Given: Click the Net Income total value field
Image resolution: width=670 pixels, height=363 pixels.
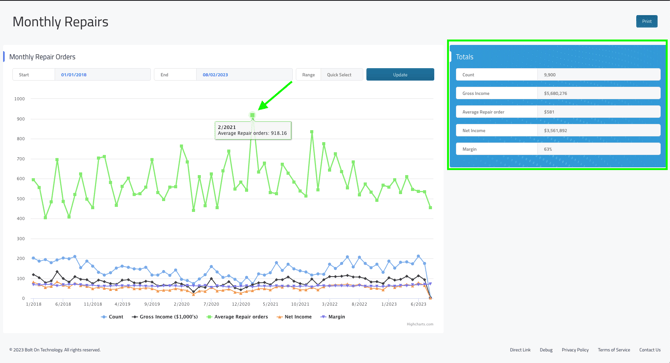Looking at the screenshot, I should [x=599, y=130].
